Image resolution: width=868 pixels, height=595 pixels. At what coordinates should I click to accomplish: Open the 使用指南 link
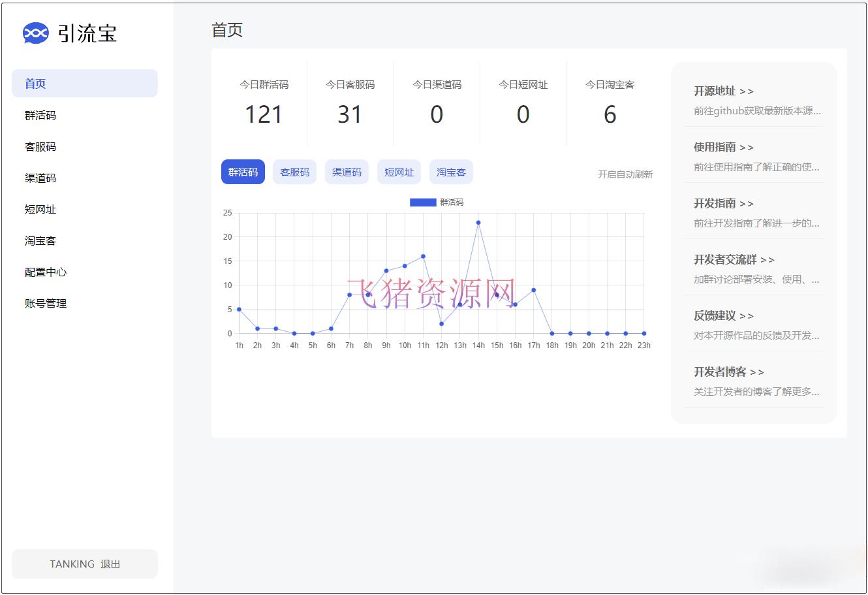723,148
